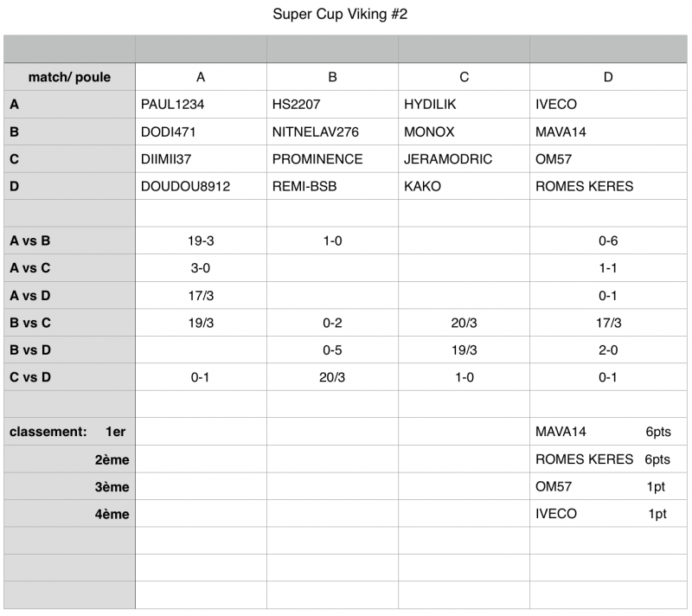This screenshot has width=692, height=616.
Task: Click the empty A vs C cell in poule B
Action: 332,268
